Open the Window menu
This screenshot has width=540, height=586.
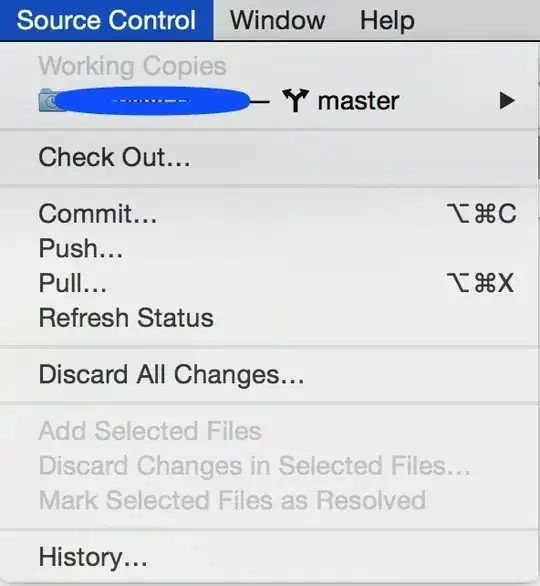tap(277, 20)
